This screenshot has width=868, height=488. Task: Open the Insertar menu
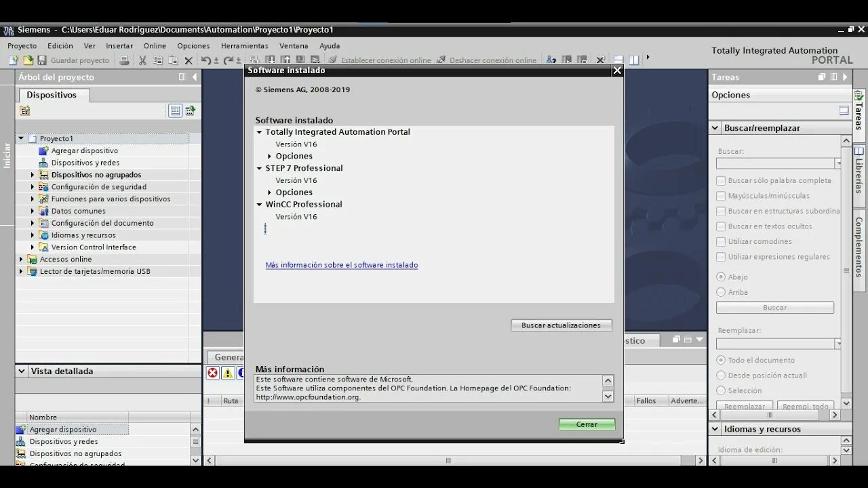coord(119,46)
